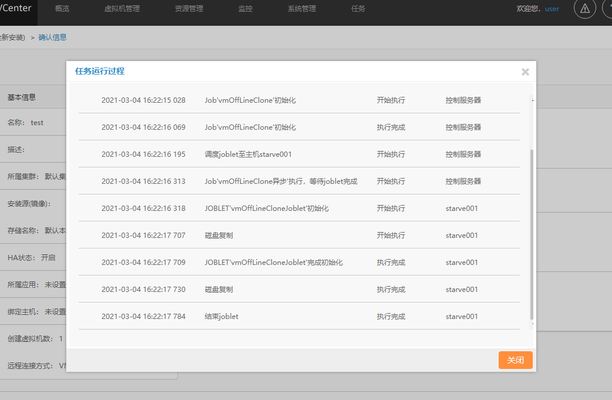The image size is (612, 400).
Task: Click 控制服务器 in first log row
Action: 463,100
